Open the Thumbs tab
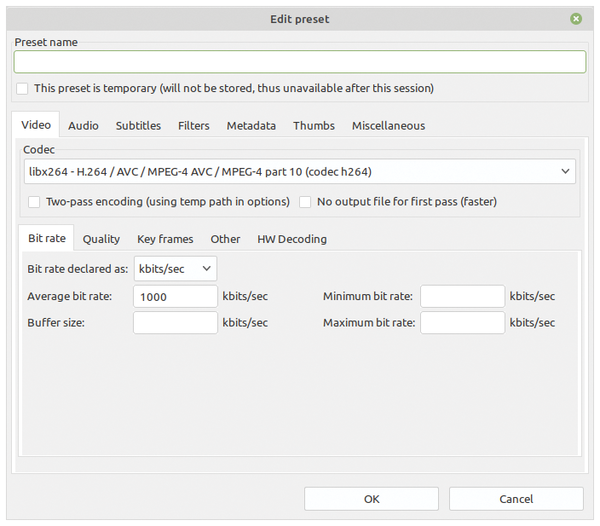600x526 pixels. tap(314, 125)
